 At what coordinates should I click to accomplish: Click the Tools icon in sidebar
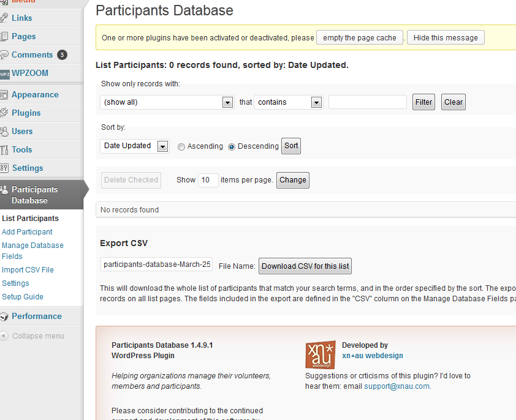click(x=4, y=149)
